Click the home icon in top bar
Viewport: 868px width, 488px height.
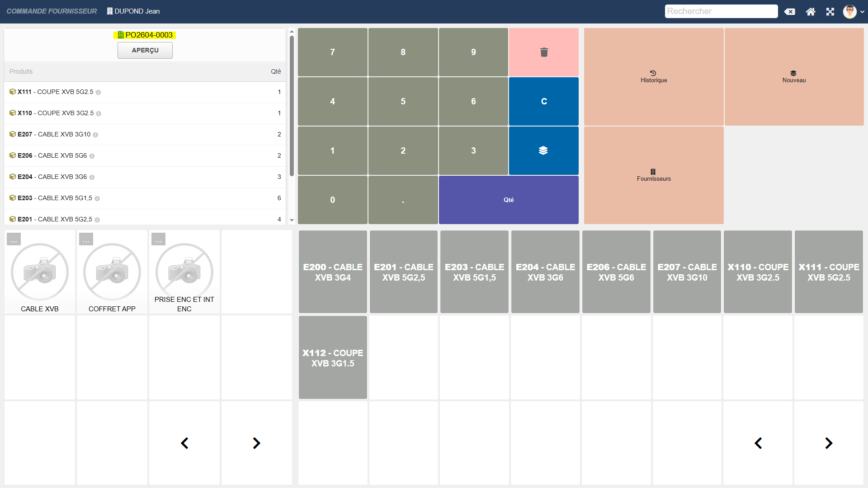click(811, 12)
